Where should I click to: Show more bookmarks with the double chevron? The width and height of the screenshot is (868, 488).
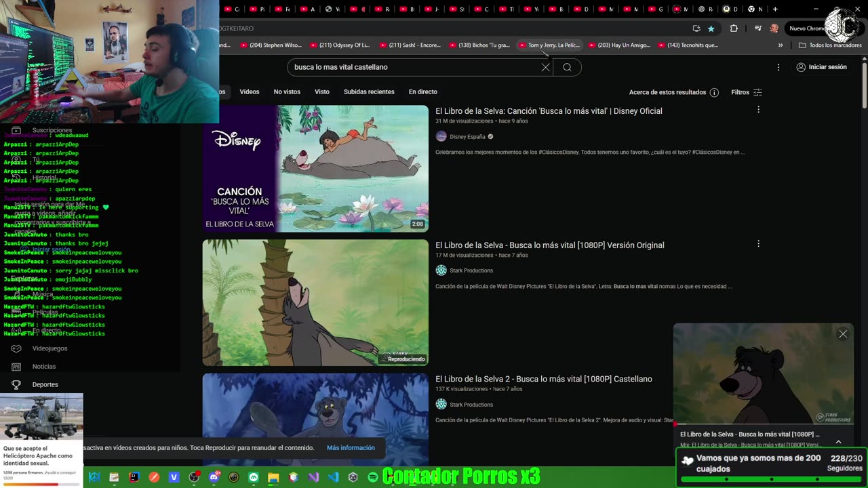tap(781, 45)
